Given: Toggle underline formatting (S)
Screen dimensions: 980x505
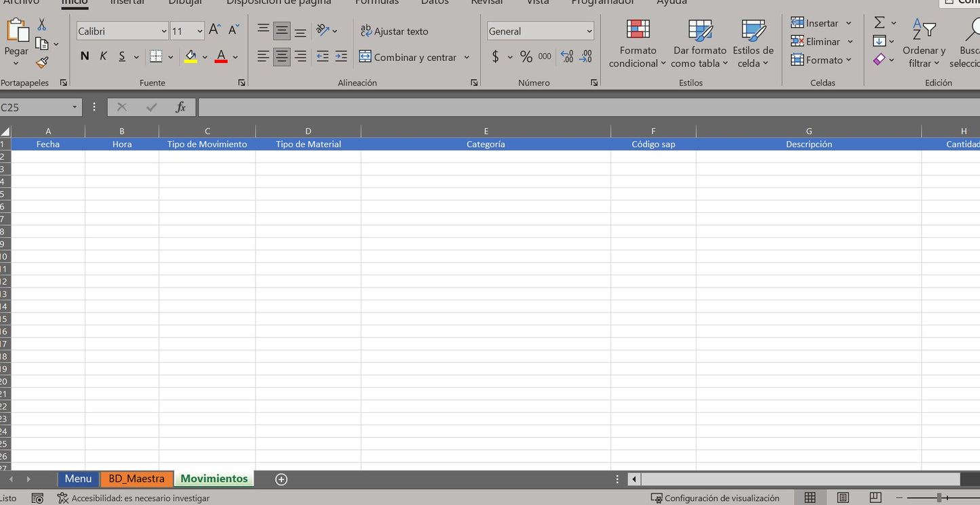Looking at the screenshot, I should click(122, 56).
